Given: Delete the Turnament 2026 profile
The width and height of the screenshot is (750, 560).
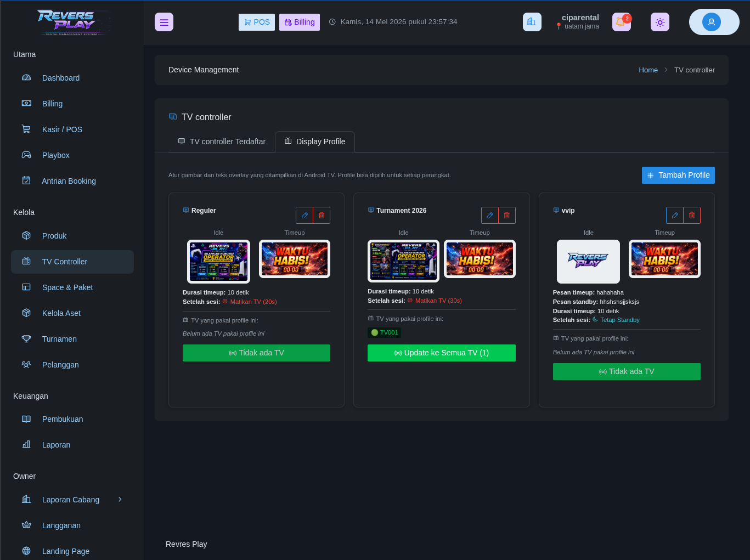Looking at the screenshot, I should click(507, 215).
